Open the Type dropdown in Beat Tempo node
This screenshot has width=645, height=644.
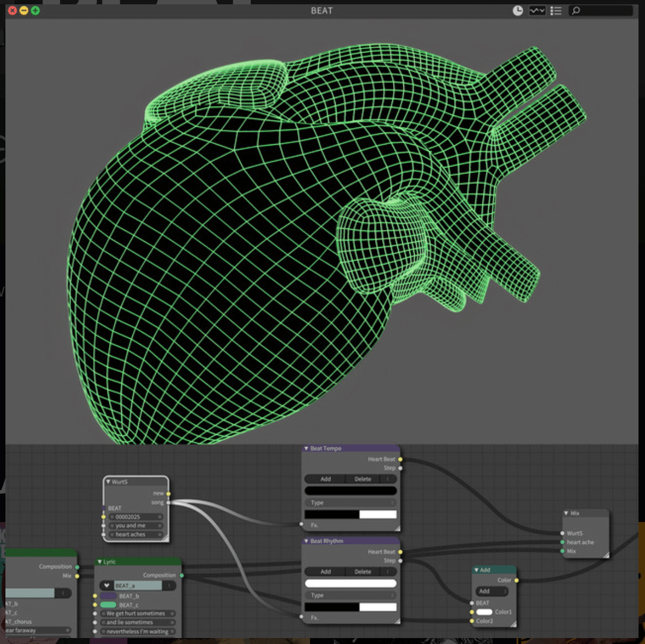(x=351, y=503)
